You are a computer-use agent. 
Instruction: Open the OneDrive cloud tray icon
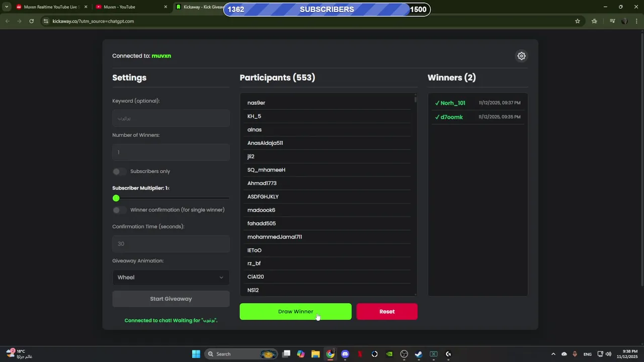(564, 354)
